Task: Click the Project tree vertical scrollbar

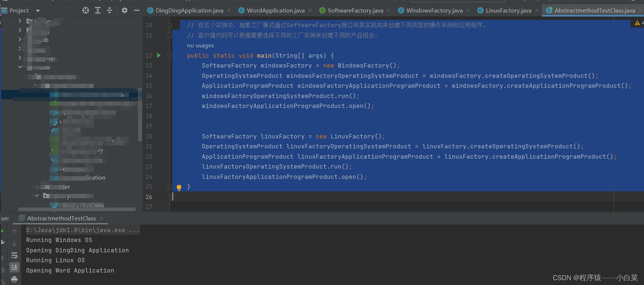Action: (x=140, y=115)
